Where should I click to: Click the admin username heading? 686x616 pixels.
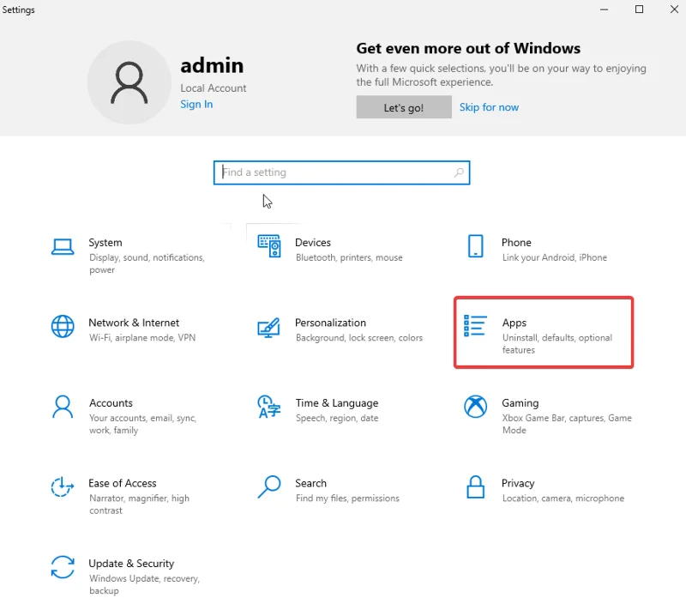212,66
